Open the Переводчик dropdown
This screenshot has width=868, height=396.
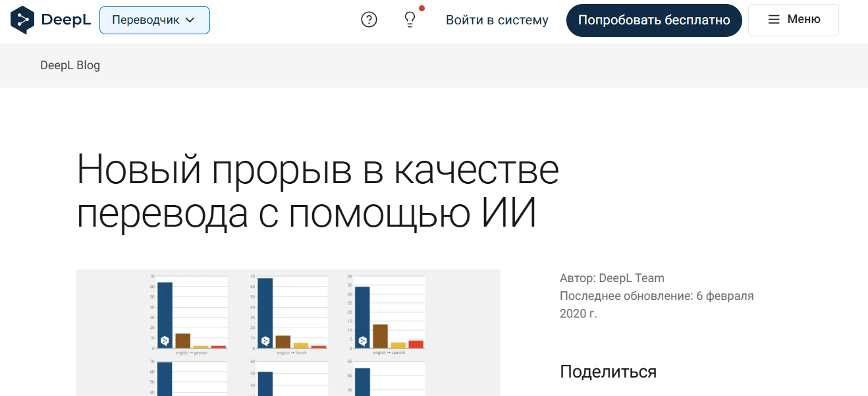[155, 20]
